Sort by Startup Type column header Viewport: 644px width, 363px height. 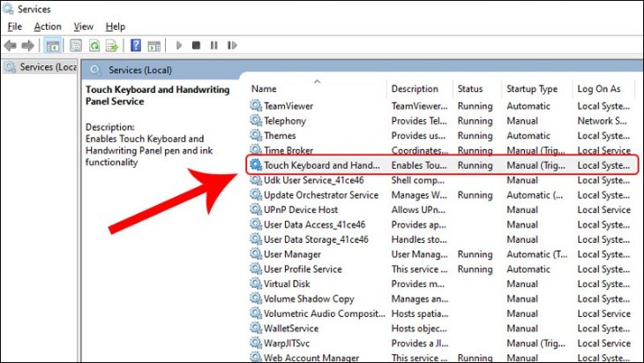[530, 89]
